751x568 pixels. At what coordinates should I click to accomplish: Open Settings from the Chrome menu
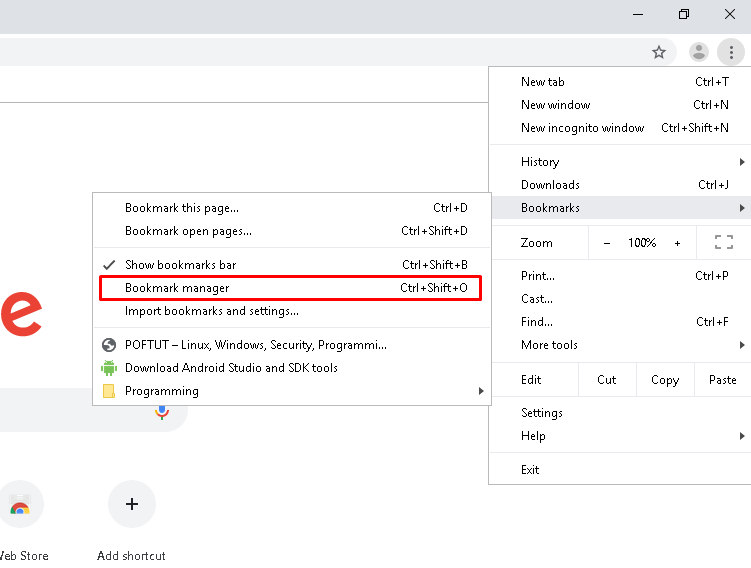coord(622,413)
